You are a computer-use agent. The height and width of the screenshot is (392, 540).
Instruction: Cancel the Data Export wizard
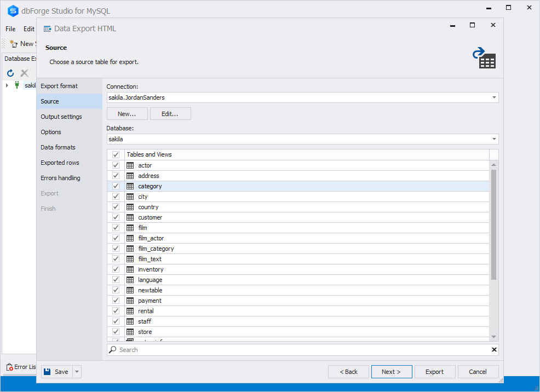478,372
